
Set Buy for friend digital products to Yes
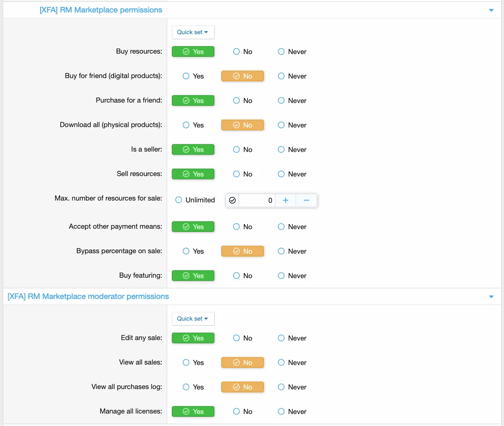click(193, 76)
